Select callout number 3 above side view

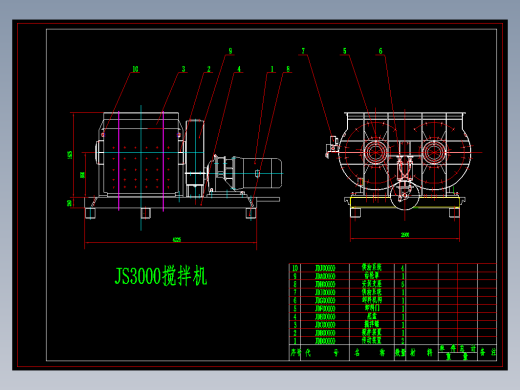coord(183,69)
